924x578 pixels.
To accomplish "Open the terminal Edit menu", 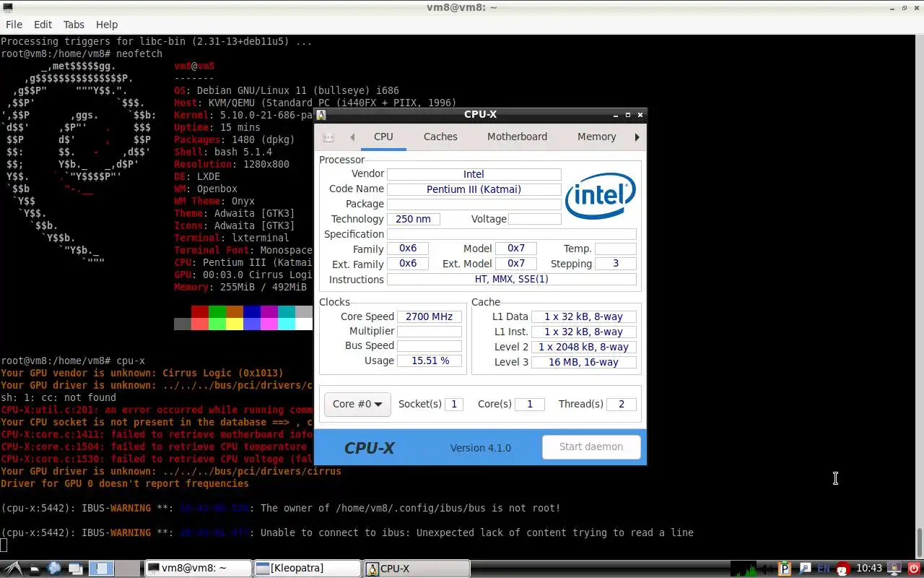I will tap(43, 24).
